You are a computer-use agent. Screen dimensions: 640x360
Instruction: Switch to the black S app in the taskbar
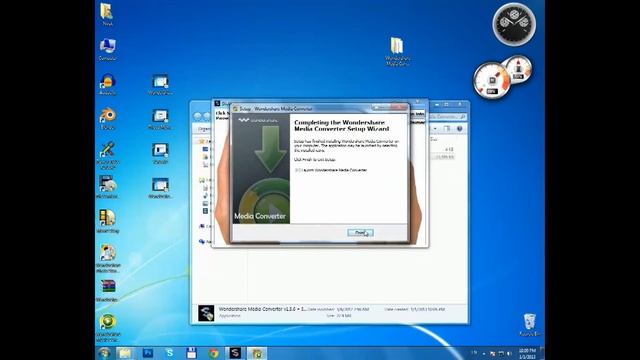tap(235, 353)
